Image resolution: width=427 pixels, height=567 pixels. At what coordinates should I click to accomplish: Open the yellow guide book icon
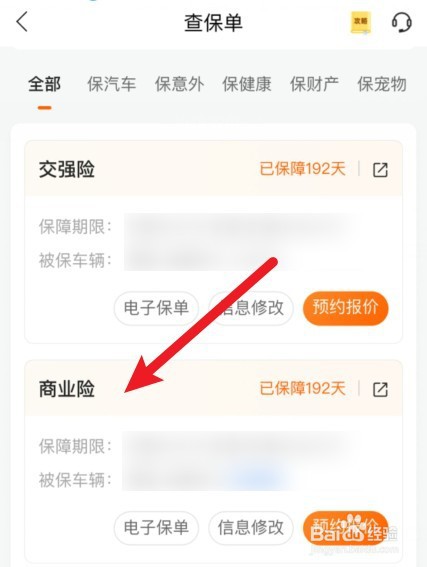pyautogui.click(x=361, y=23)
